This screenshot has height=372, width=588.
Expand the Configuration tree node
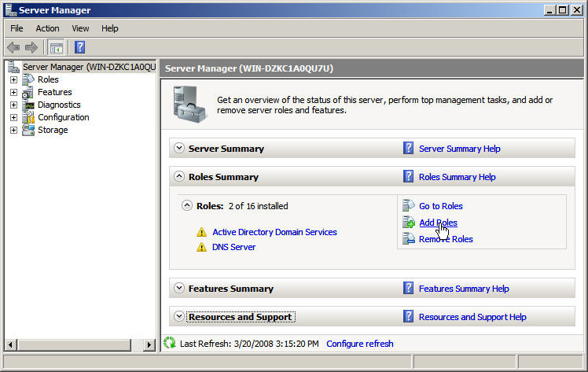point(13,117)
